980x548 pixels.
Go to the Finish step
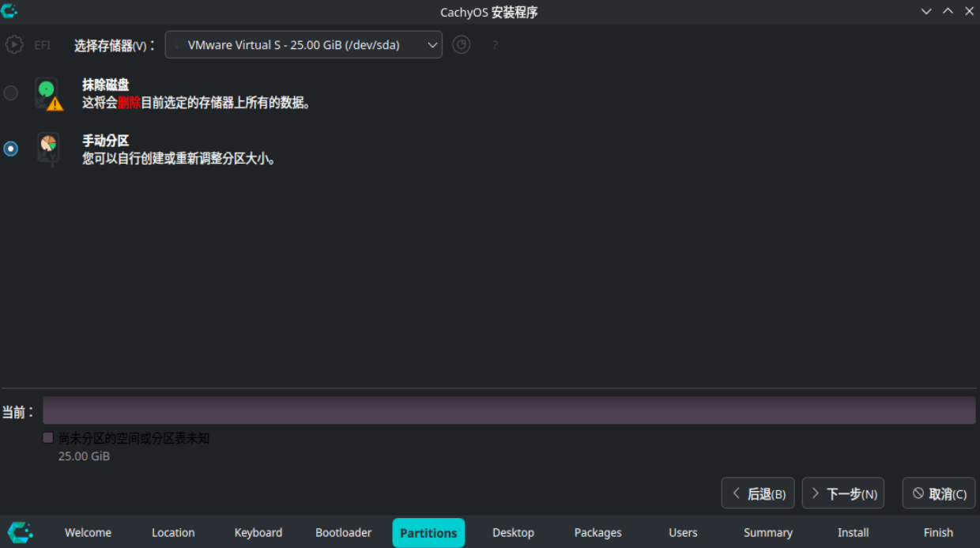coord(939,533)
